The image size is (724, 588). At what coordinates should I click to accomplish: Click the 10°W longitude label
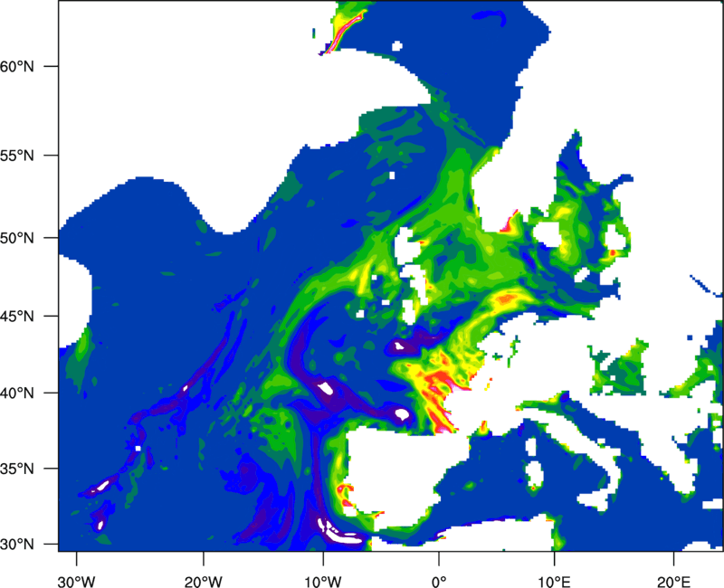(x=323, y=582)
